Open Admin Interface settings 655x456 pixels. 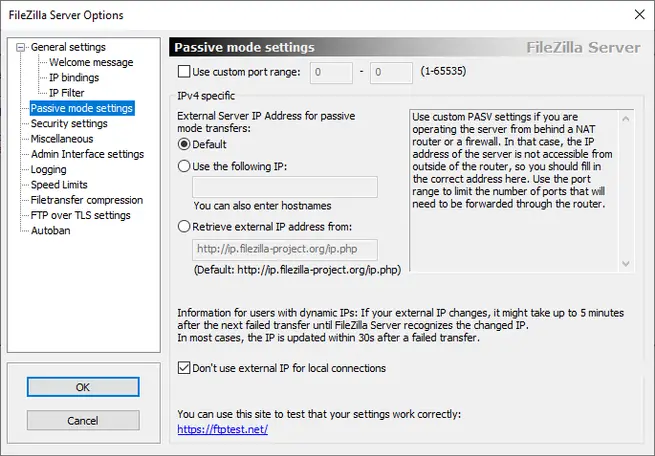coord(87,154)
